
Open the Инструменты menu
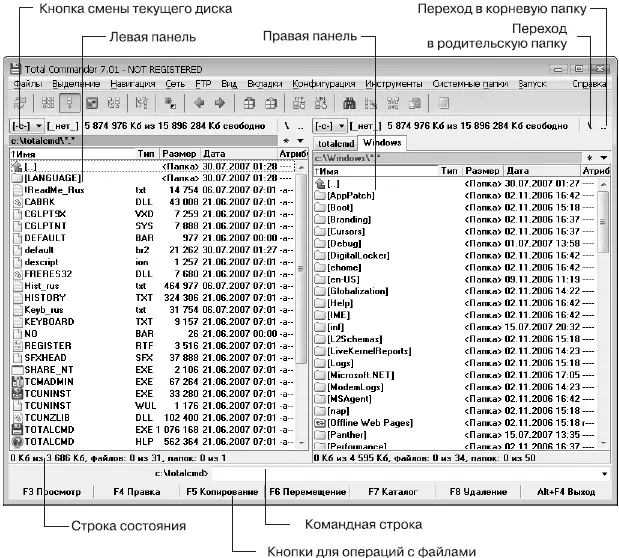(x=393, y=84)
